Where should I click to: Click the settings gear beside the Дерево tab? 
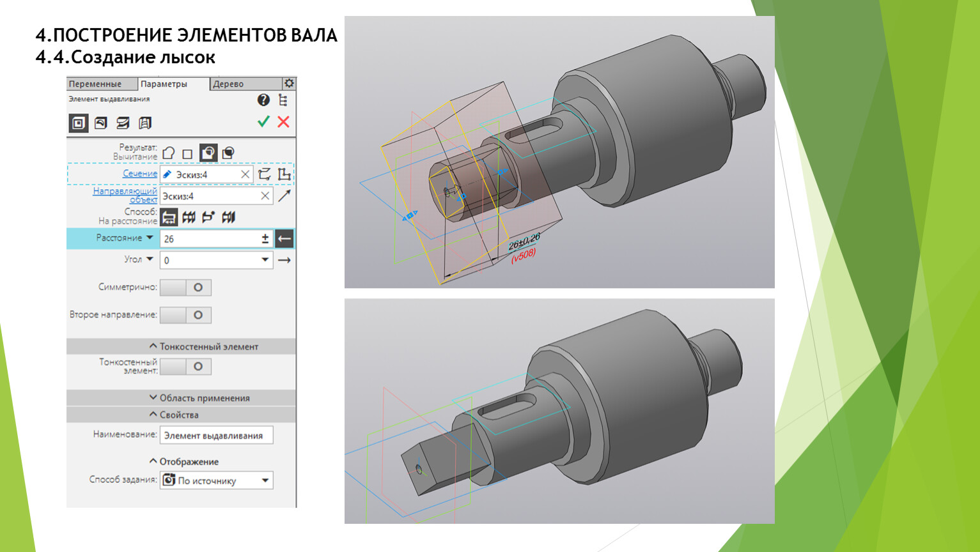pyautogui.click(x=289, y=84)
